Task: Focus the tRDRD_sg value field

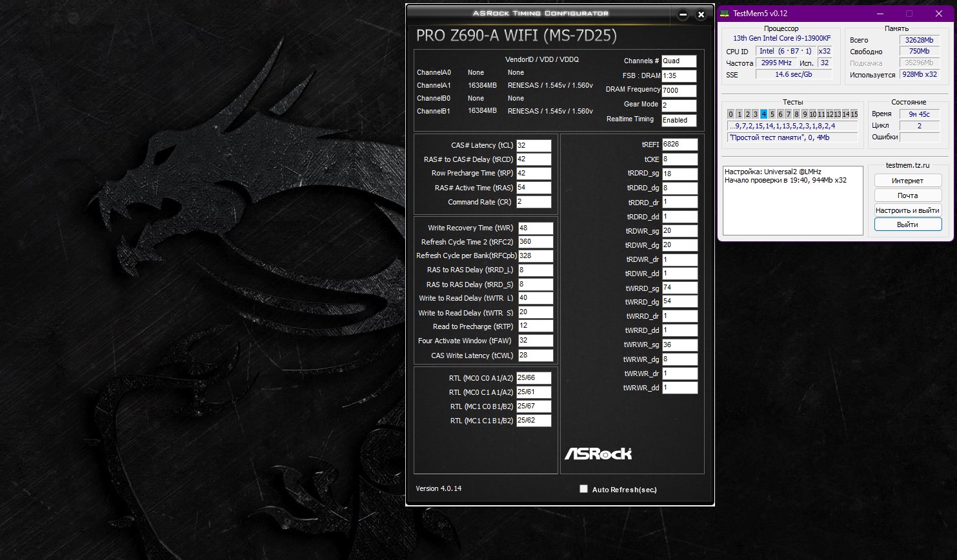Action: (680, 174)
